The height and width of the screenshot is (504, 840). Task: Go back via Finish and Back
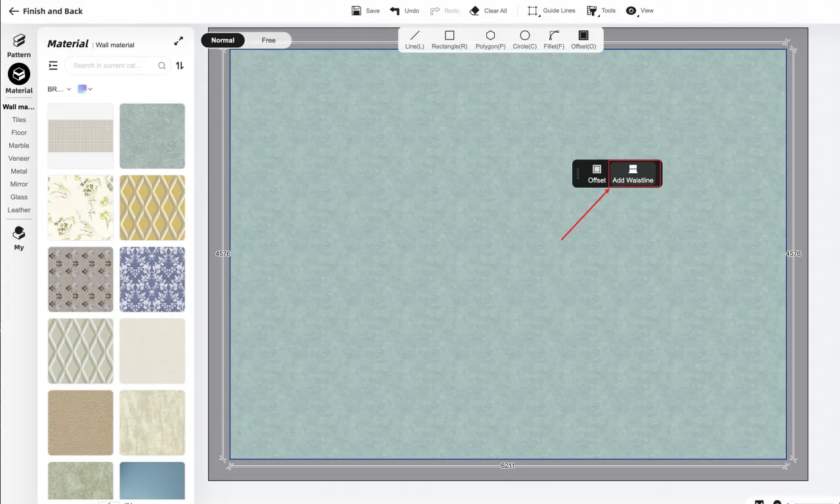[x=45, y=11]
